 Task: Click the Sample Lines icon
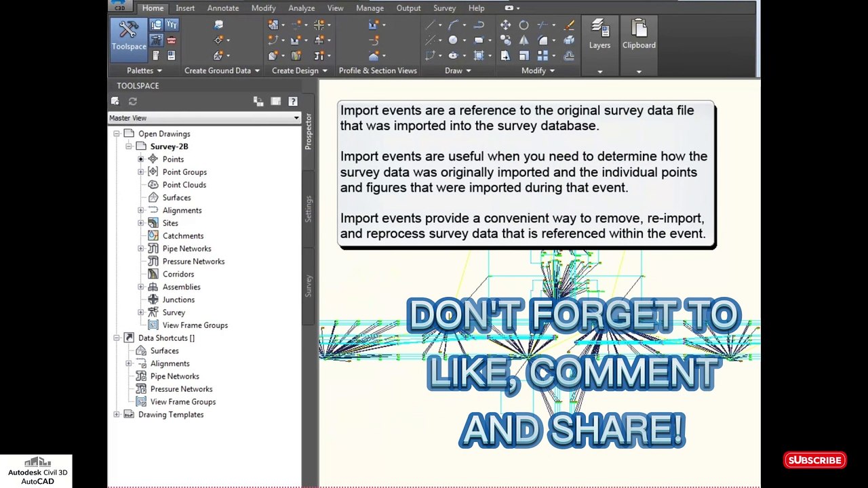coord(374,41)
